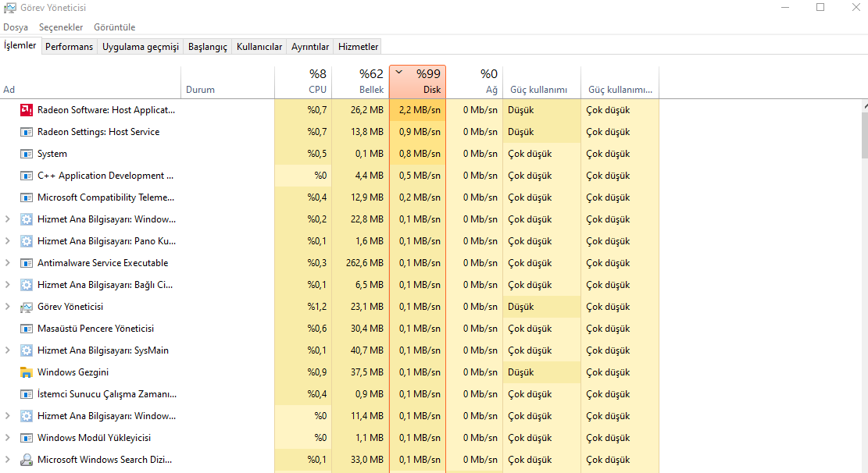Click the Microsoft Windows Search icon
The height and width of the screenshot is (473, 868).
pos(27,460)
